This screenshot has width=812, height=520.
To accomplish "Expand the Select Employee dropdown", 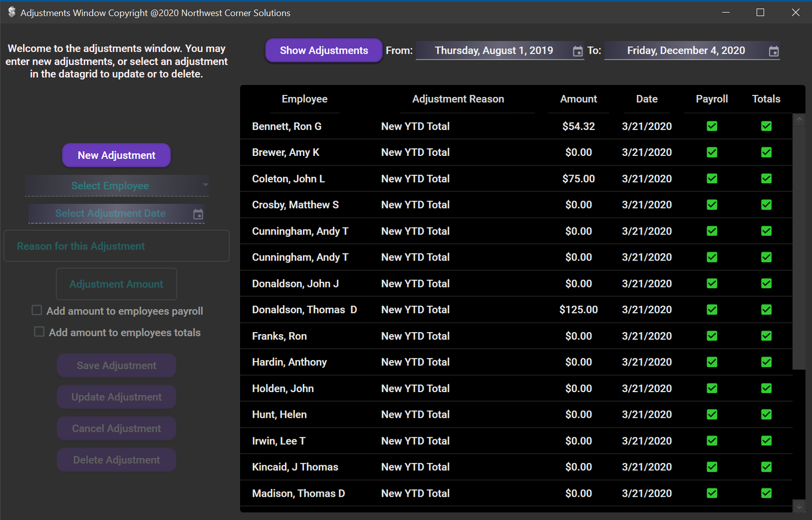I will [205, 185].
